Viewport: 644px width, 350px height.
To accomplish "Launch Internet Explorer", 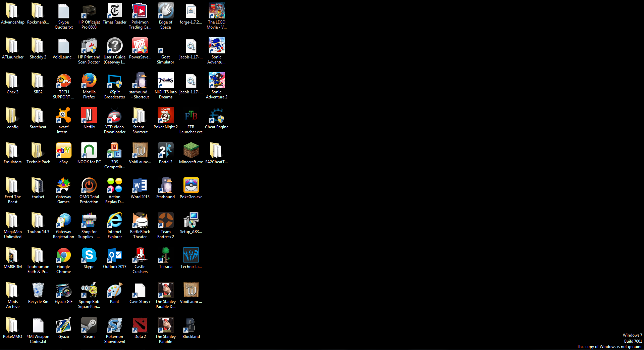I will tap(115, 221).
